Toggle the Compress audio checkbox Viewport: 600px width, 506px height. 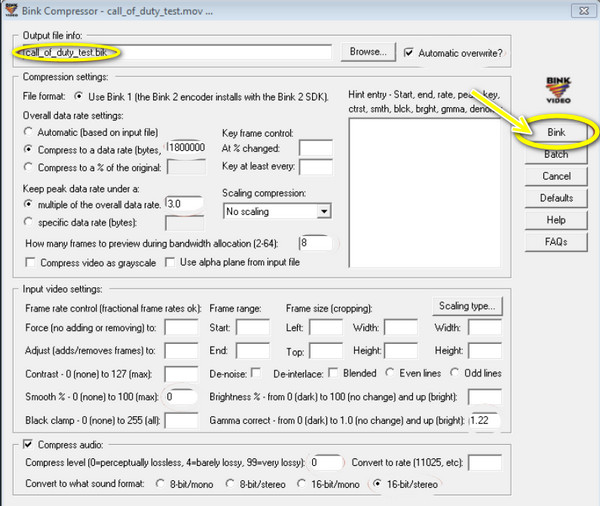pos(28,444)
